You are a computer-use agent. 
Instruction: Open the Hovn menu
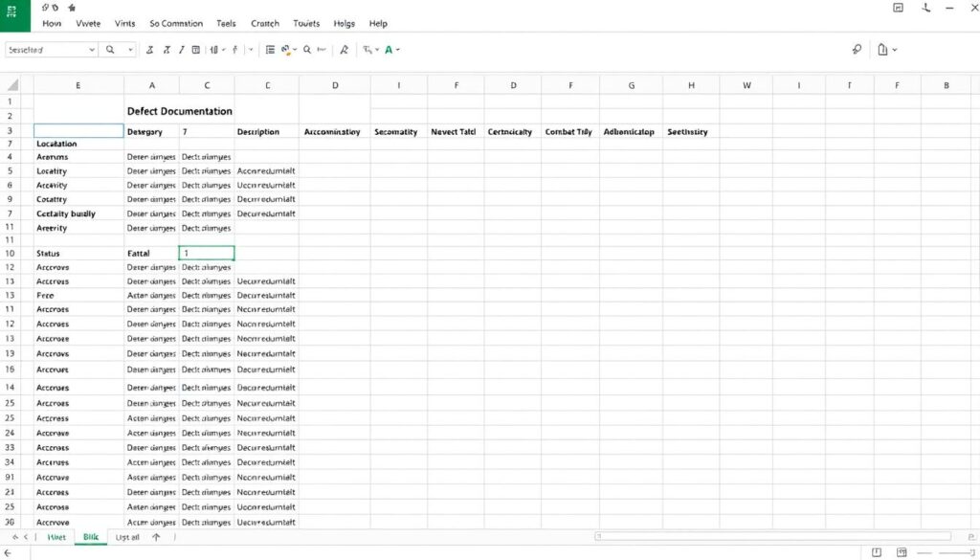point(52,23)
